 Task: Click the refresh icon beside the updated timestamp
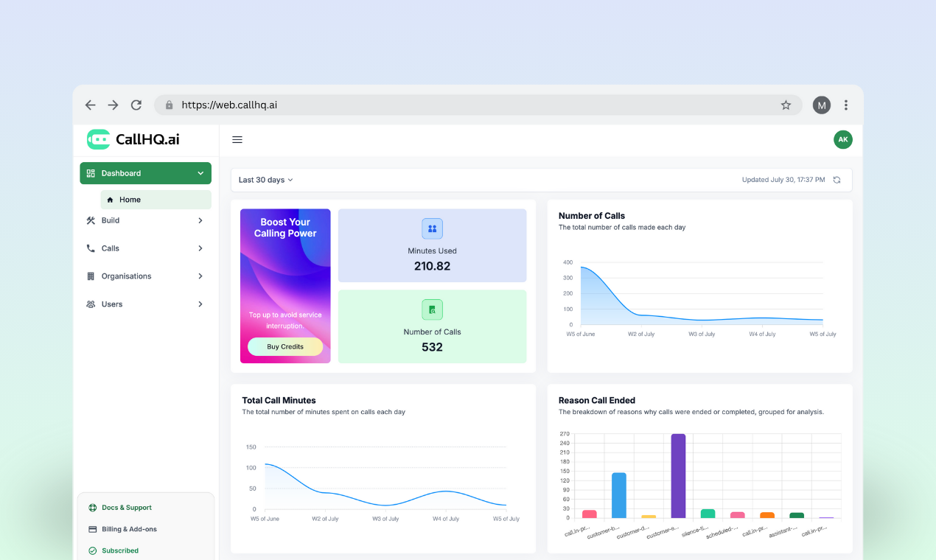(x=837, y=180)
